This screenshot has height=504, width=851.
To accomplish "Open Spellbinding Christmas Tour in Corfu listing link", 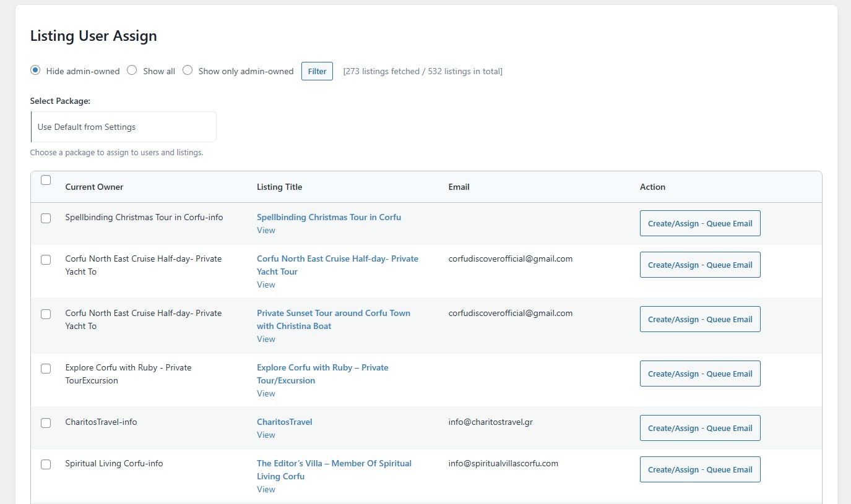I will point(329,217).
